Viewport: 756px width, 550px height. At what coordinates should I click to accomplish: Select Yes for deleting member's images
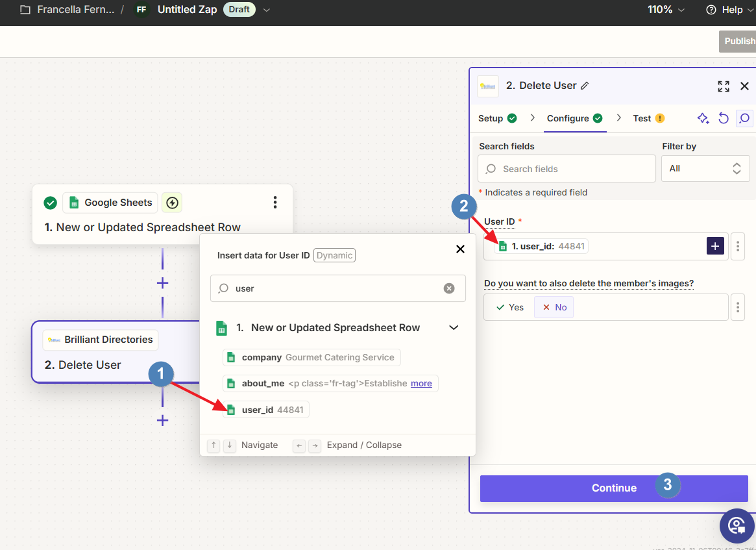(510, 307)
